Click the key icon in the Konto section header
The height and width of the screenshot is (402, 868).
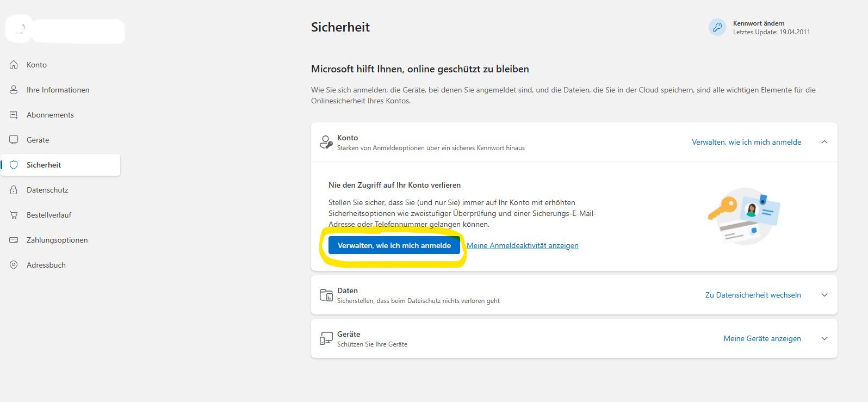coord(326,141)
